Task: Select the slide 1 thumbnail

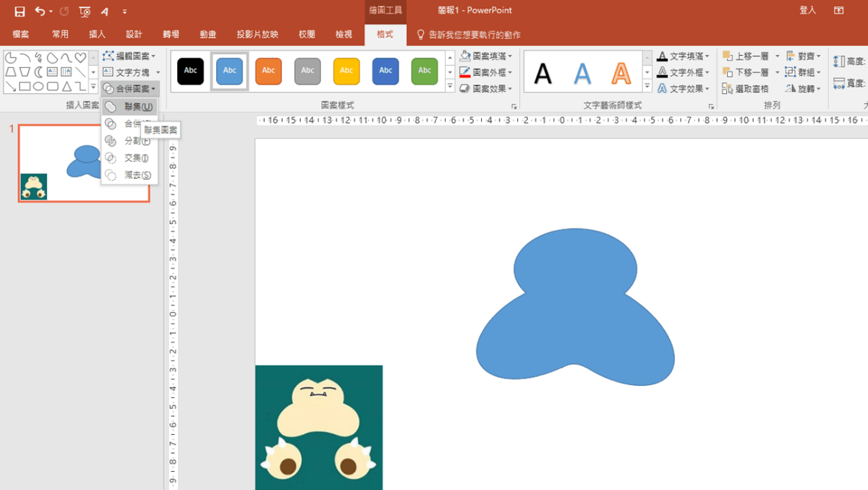Action: tap(84, 163)
